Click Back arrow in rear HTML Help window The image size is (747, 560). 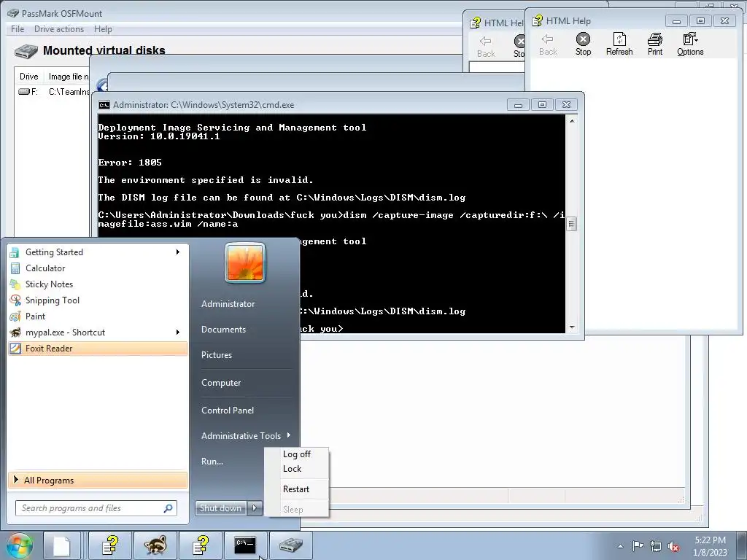[485, 41]
